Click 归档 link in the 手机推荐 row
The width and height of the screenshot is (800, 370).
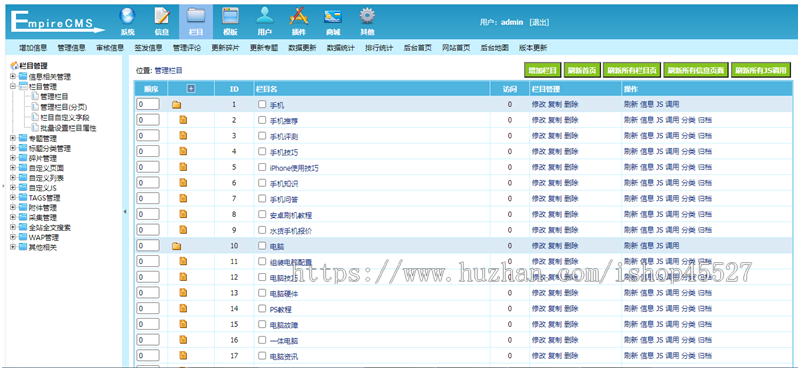[x=705, y=120]
